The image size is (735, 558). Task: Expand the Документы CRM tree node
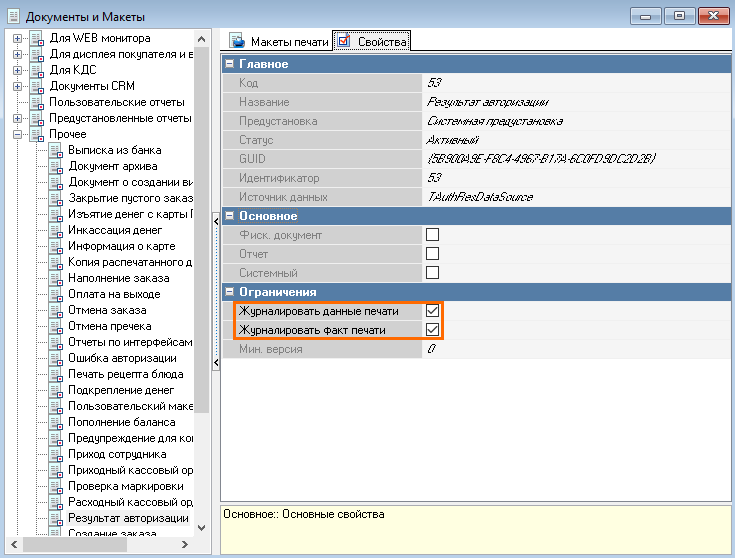[17, 86]
